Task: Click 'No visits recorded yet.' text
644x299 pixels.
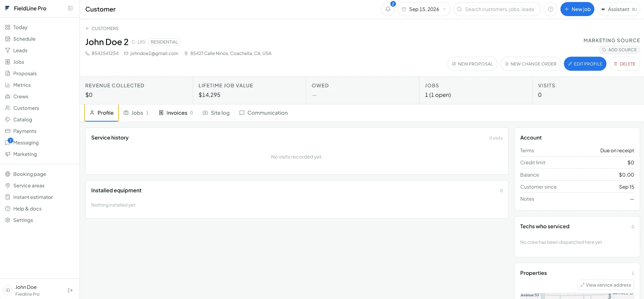Action: click(297, 157)
